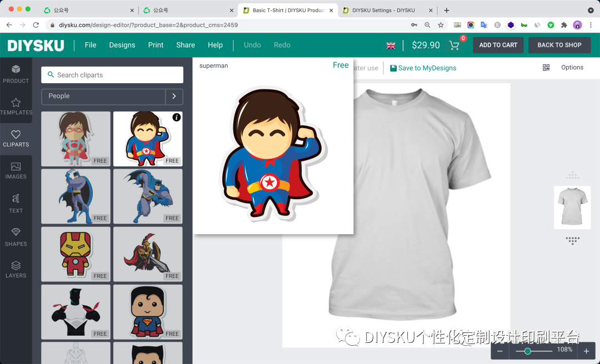
Task: Click the Search cliparts input field
Action: 112,75
